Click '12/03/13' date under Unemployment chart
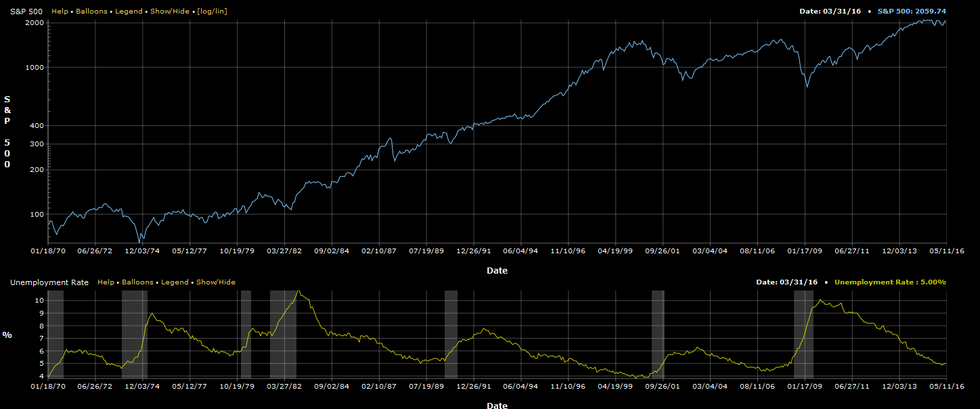Image resolution: width=980 pixels, height=409 pixels. [x=899, y=386]
